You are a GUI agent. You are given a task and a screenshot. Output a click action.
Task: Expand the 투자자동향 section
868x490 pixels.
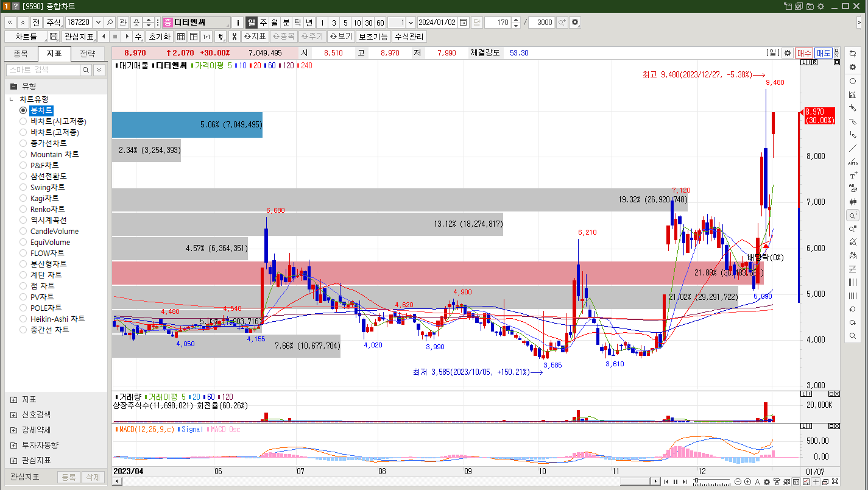(x=13, y=445)
